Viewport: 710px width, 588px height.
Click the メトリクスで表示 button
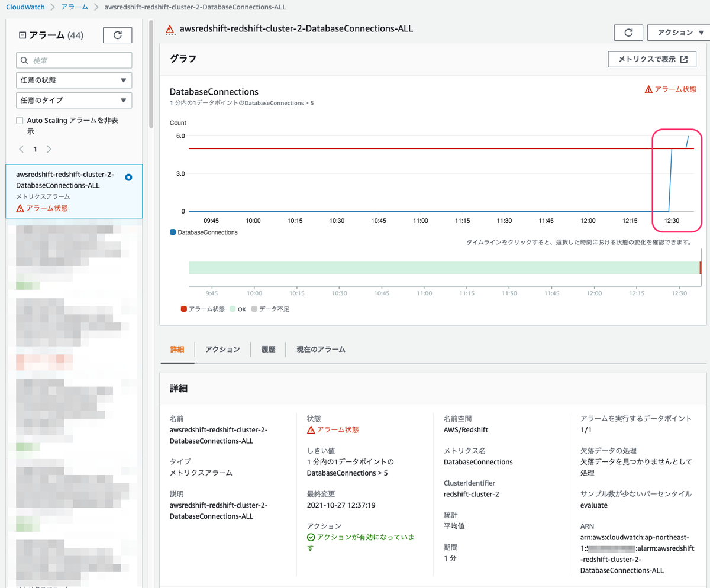651,59
